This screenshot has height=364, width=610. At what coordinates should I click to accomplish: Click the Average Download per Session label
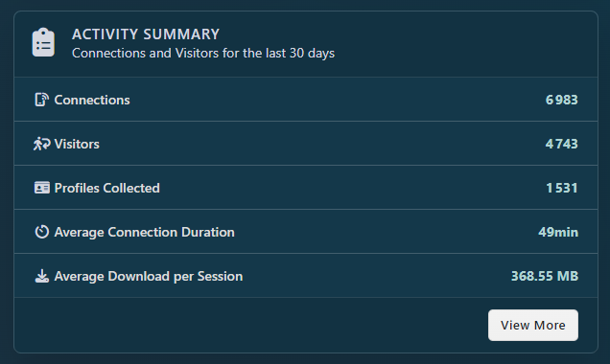pyautogui.click(x=149, y=276)
